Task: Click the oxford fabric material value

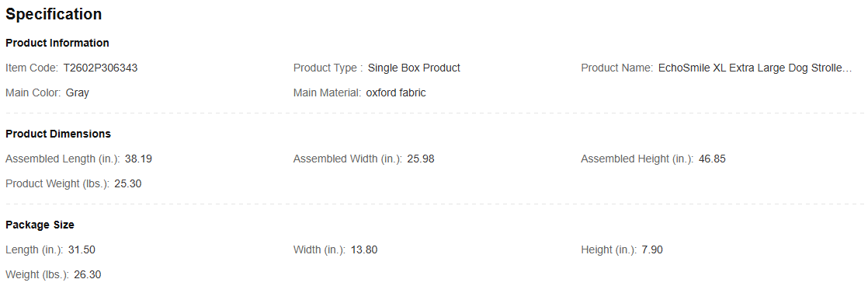Action: click(x=396, y=93)
